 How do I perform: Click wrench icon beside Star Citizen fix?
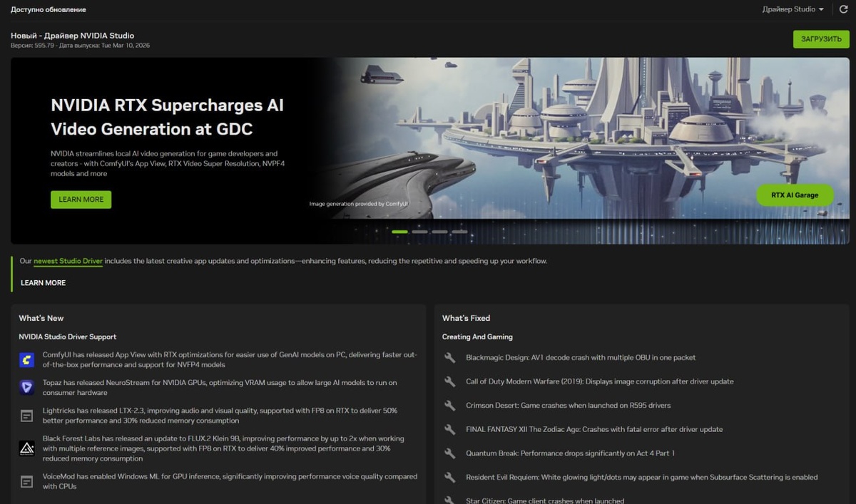click(449, 500)
